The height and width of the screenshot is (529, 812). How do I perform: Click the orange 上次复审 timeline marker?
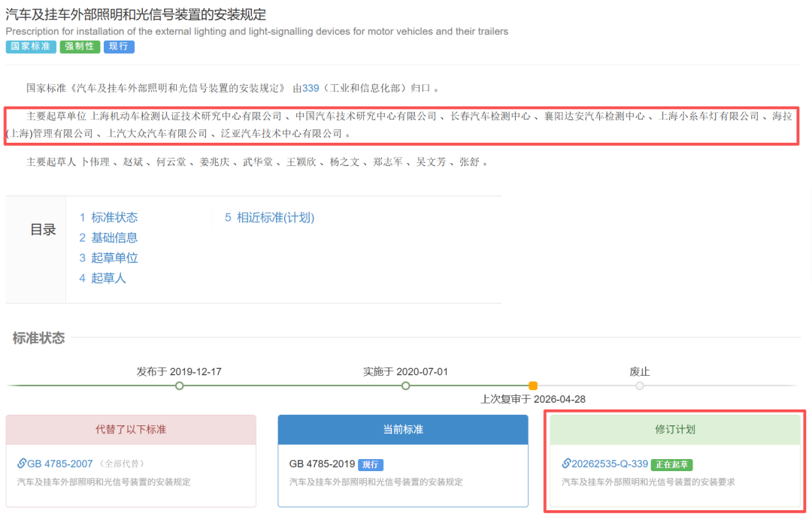click(x=533, y=385)
